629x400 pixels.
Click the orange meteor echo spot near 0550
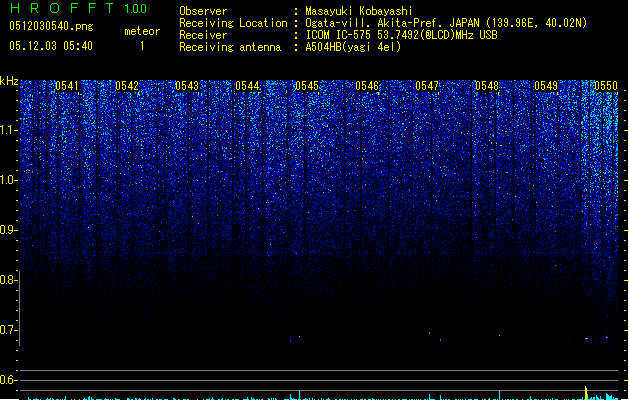tap(586, 339)
